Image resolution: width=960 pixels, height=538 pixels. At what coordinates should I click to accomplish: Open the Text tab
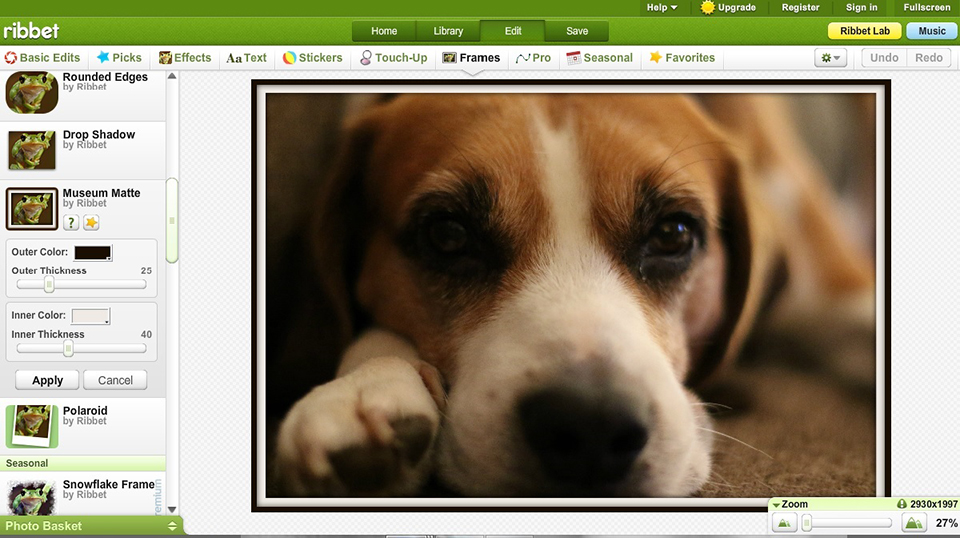[246, 58]
